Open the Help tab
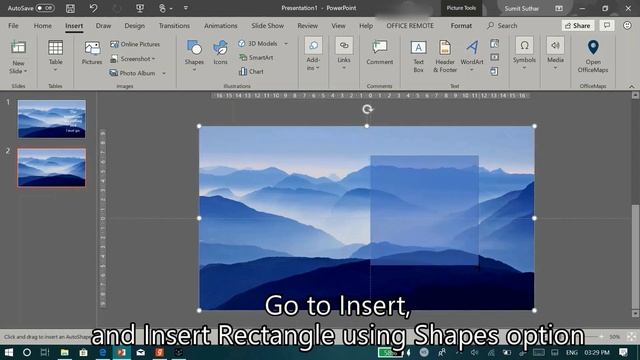 pos(366,25)
